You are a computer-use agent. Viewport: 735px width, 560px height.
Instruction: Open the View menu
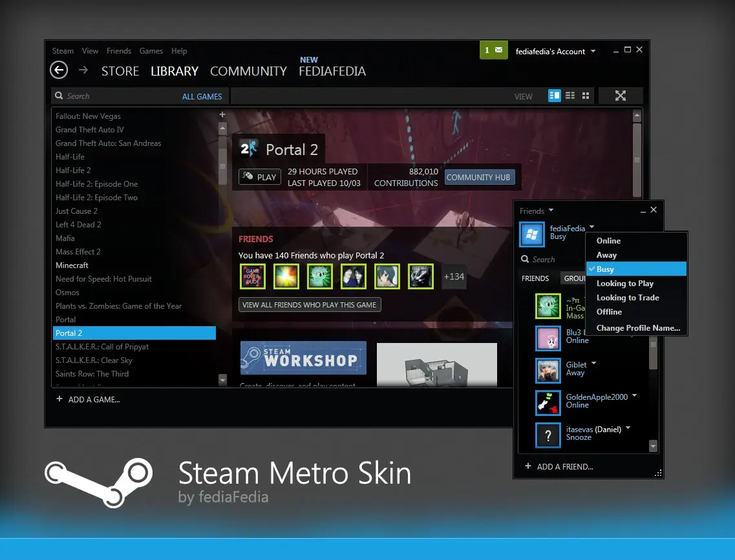click(90, 50)
